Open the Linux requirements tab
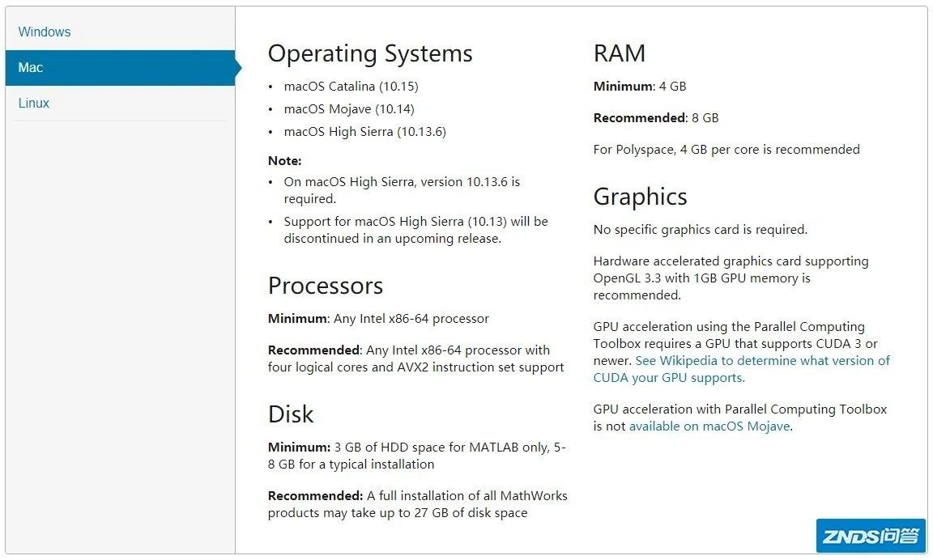This screenshot has width=933, height=560. [x=34, y=104]
